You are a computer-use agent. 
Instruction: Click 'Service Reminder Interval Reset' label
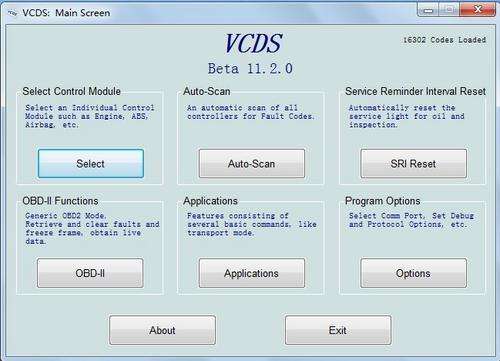415,91
